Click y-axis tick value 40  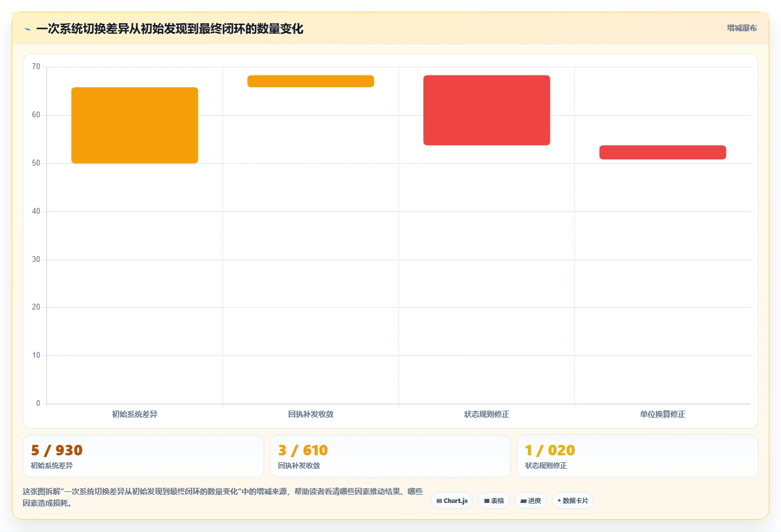36,211
